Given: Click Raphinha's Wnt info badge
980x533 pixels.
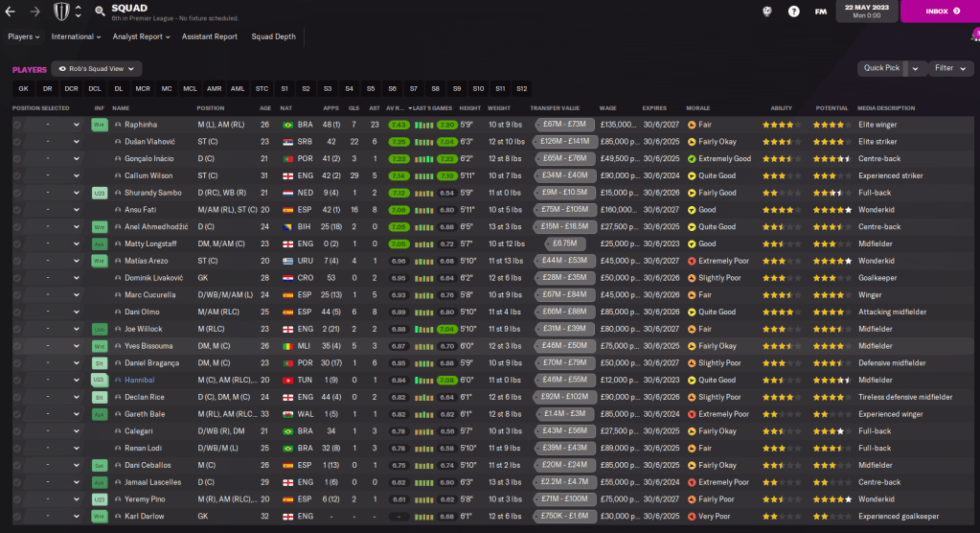Looking at the screenshot, I should coord(99,125).
